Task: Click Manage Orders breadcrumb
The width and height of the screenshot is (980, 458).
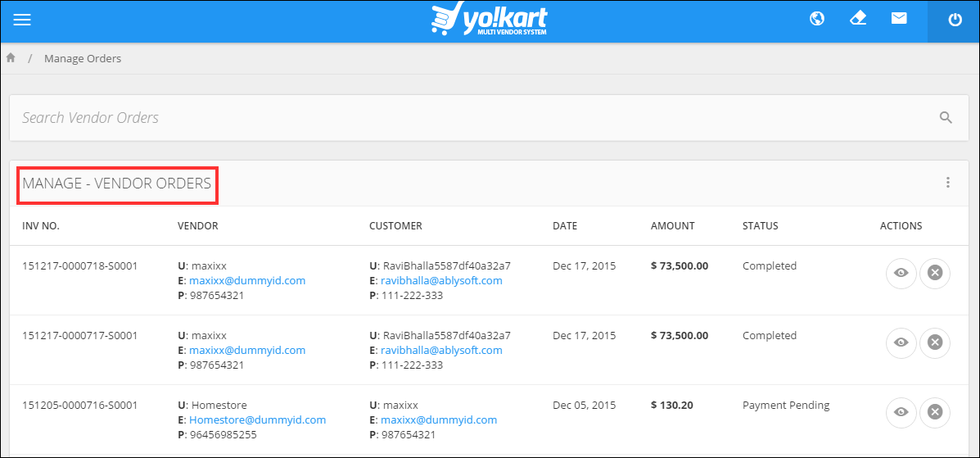Action: [83, 59]
